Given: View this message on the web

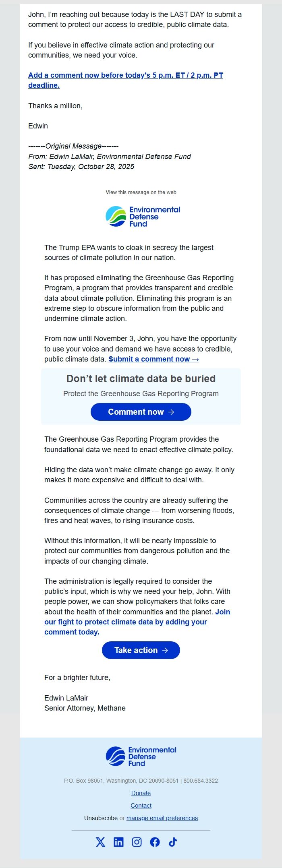Looking at the screenshot, I should 141,192.
